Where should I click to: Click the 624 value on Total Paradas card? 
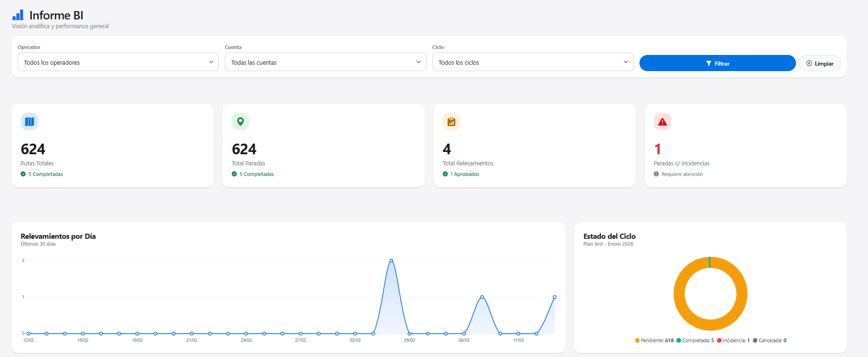[244, 149]
